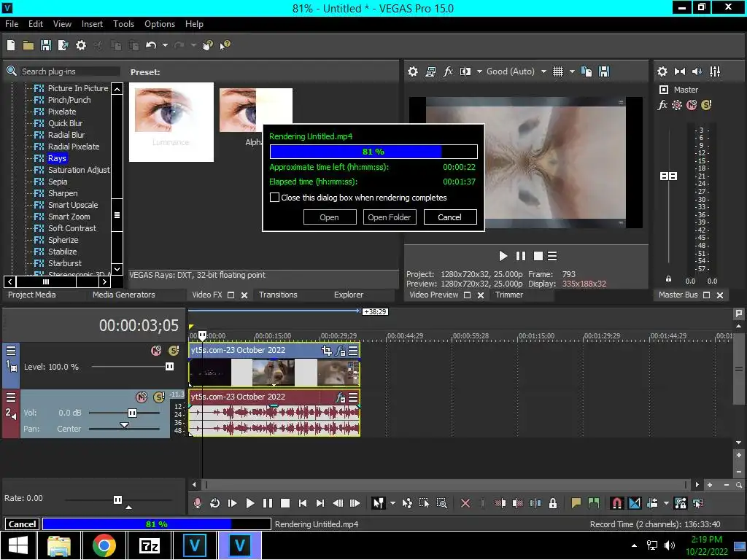Screen dimensions: 747x560
Task: Open the Undo history dropdown arrow
Action: point(165,45)
